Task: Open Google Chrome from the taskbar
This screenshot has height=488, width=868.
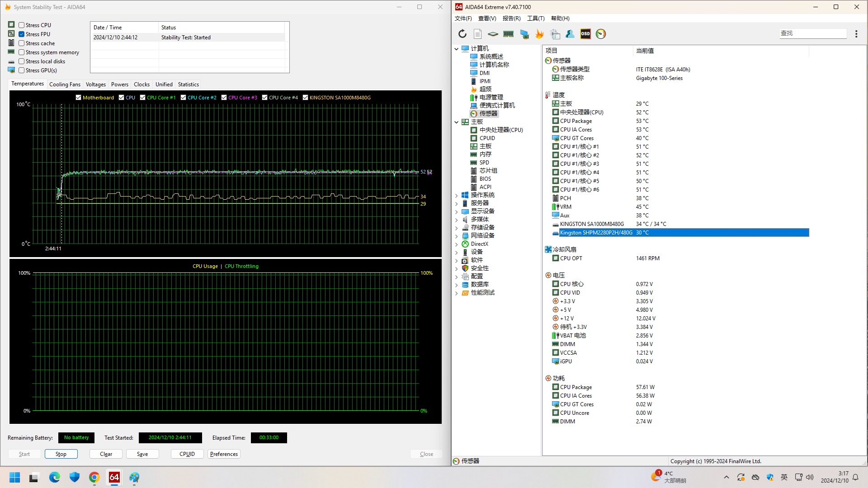Action: click(x=94, y=477)
